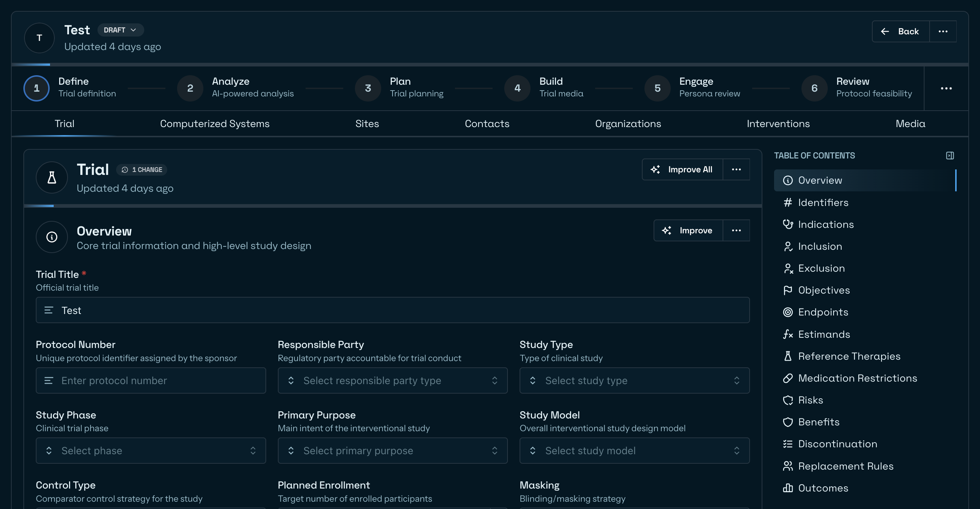Click the Trial flask icon in card header

pyautogui.click(x=52, y=178)
